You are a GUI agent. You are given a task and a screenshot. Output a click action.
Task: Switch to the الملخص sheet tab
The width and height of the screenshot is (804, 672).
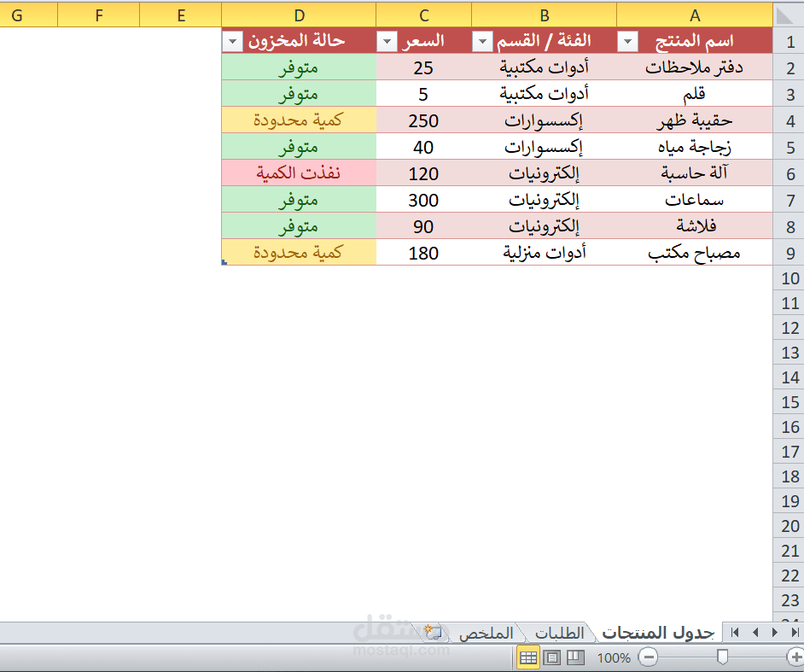[x=486, y=633]
